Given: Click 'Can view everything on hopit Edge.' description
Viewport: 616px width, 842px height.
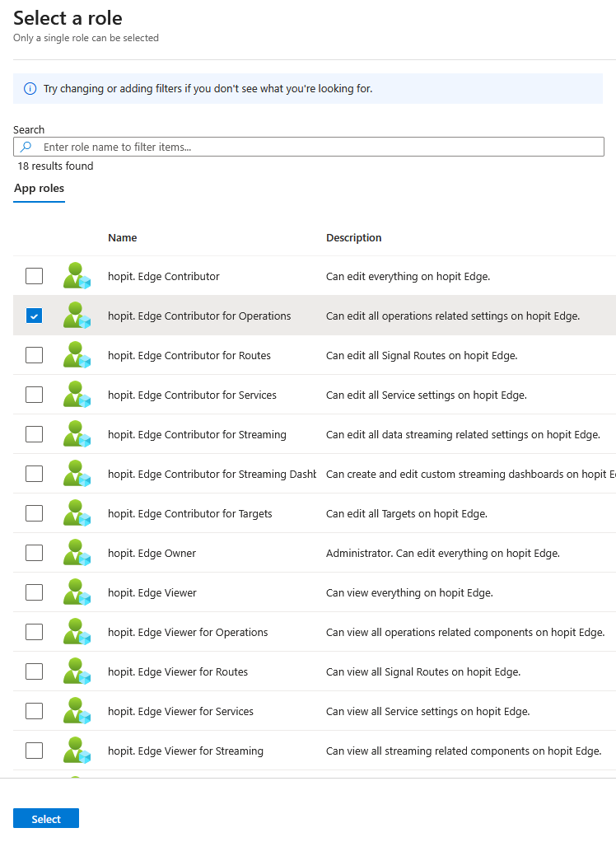Looking at the screenshot, I should click(x=409, y=592).
